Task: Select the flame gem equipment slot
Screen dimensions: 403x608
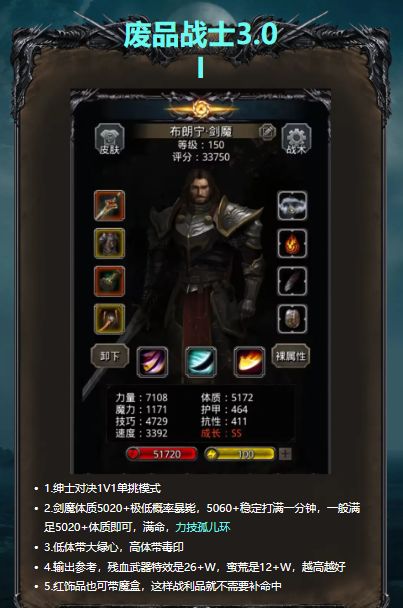Action: pyautogui.click(x=292, y=244)
